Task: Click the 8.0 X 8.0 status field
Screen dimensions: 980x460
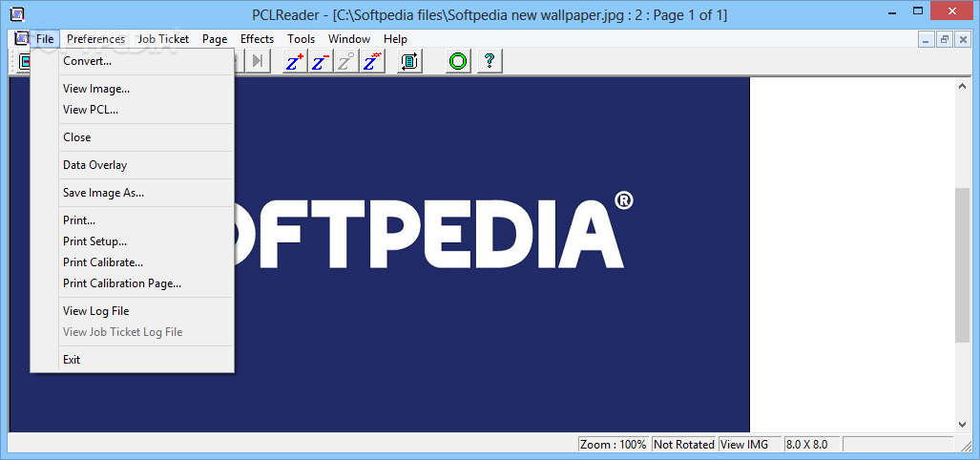Action: [812, 445]
